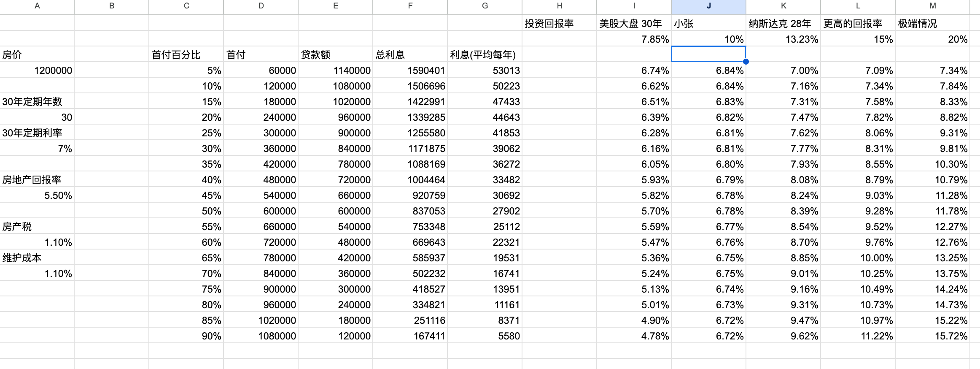The height and width of the screenshot is (369, 980).
Task: Click the 30年定期年数 label cell
Action: click(37, 101)
